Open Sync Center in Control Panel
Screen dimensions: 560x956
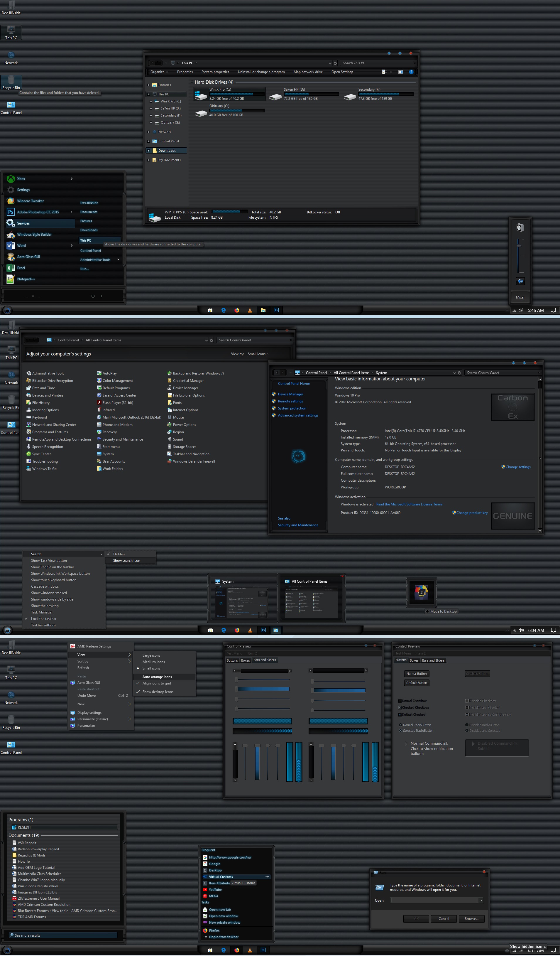tap(38, 454)
